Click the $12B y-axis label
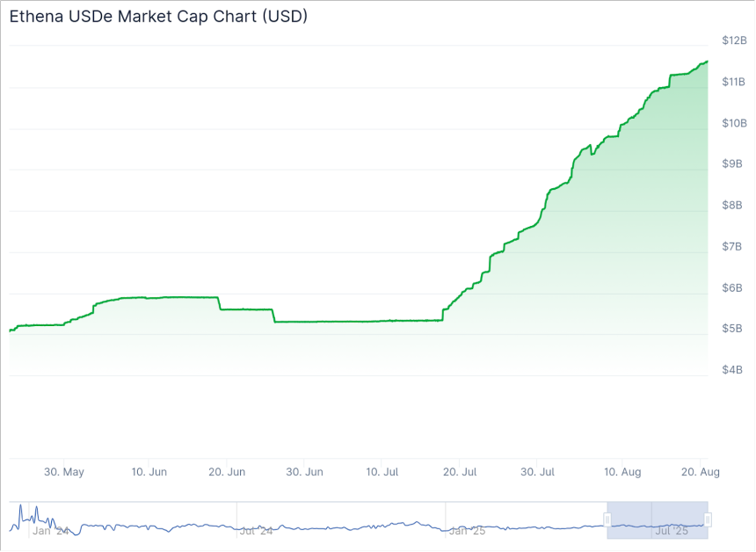756x552 pixels. coord(734,40)
